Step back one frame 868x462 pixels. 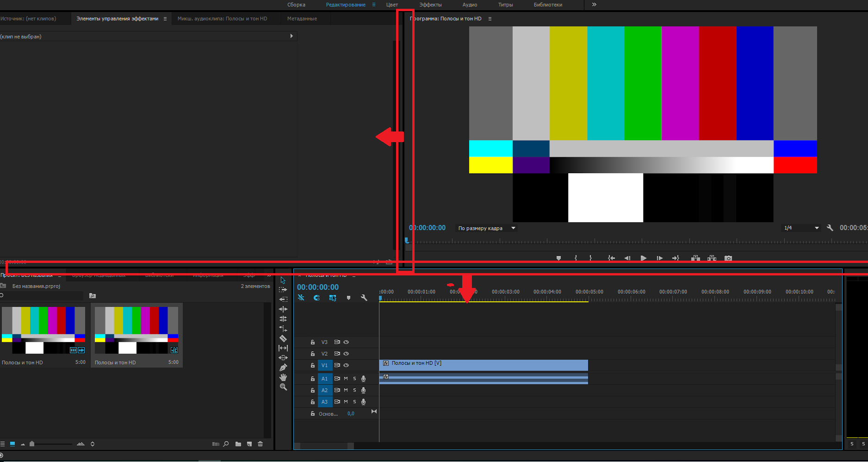[627, 258]
